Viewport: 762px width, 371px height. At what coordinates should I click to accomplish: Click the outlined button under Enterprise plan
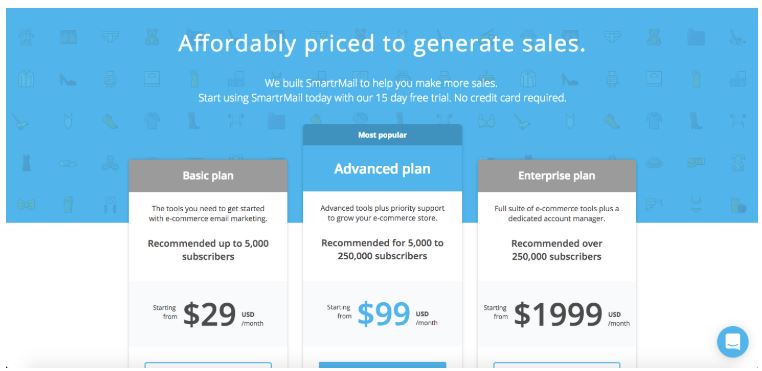pos(556,365)
